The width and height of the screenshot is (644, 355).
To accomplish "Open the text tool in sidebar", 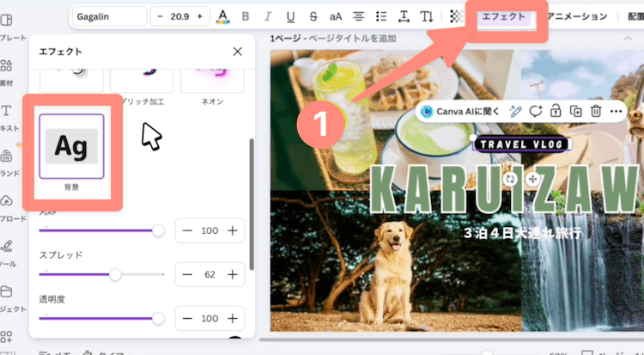I will point(7,117).
